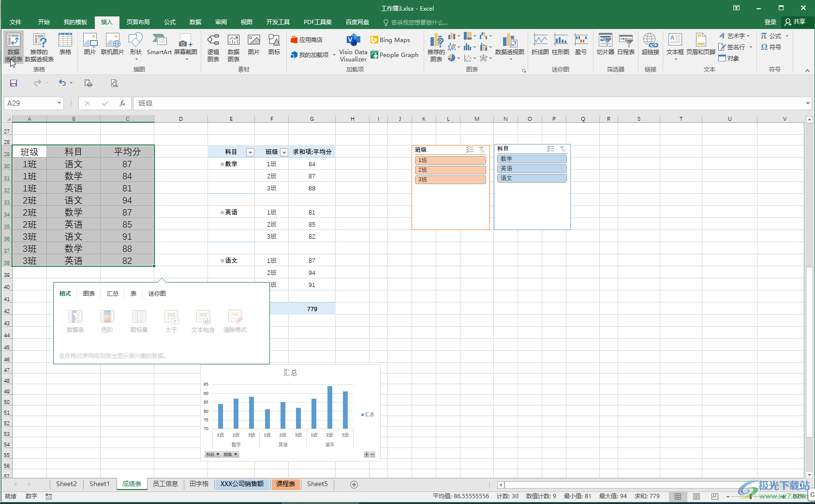Viewport: 815px width, 504px height.
Task: Switch Quick Analysis to 图表 tab
Action: (89, 294)
